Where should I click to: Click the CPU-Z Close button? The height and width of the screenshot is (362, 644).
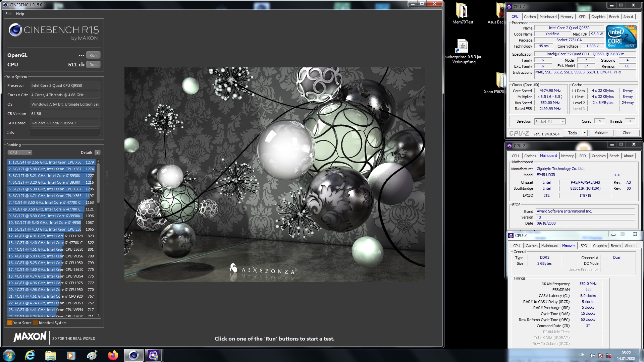click(x=627, y=133)
